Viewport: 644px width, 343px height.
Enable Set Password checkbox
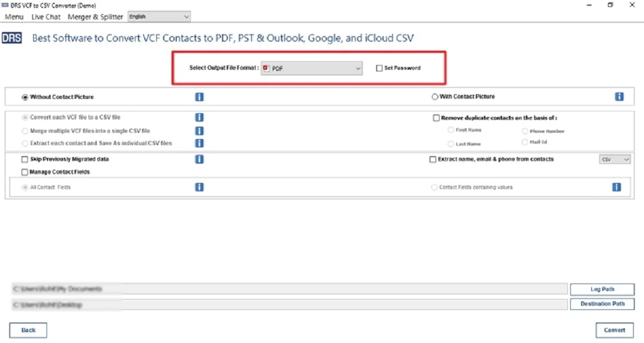click(379, 68)
